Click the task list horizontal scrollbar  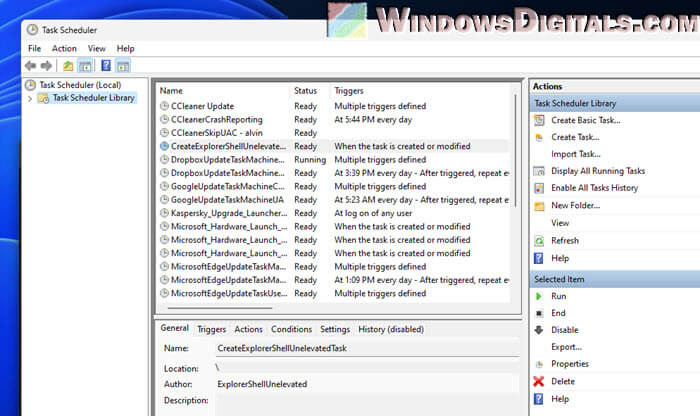point(220,308)
